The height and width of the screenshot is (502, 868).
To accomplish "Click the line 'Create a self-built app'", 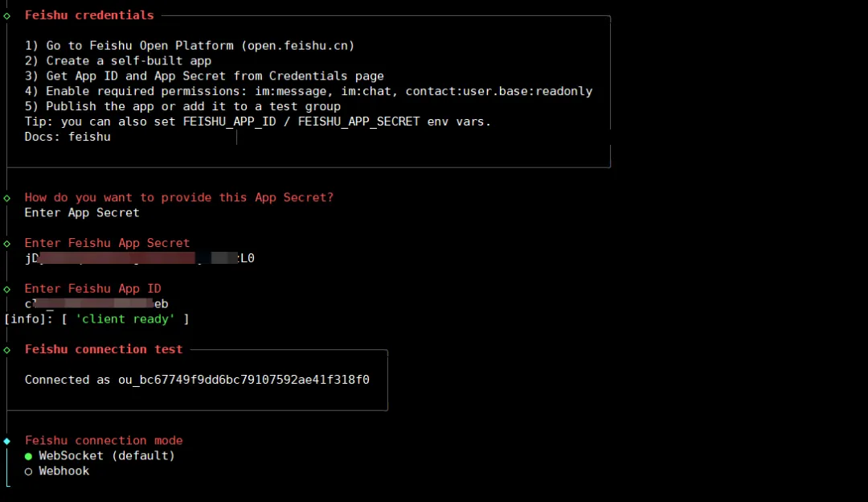I will 118,61.
